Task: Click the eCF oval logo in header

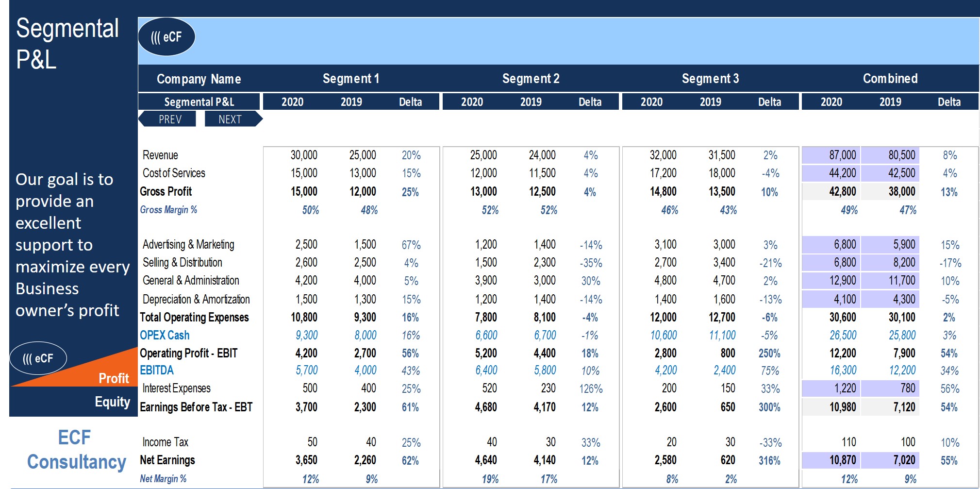Action: (x=166, y=37)
